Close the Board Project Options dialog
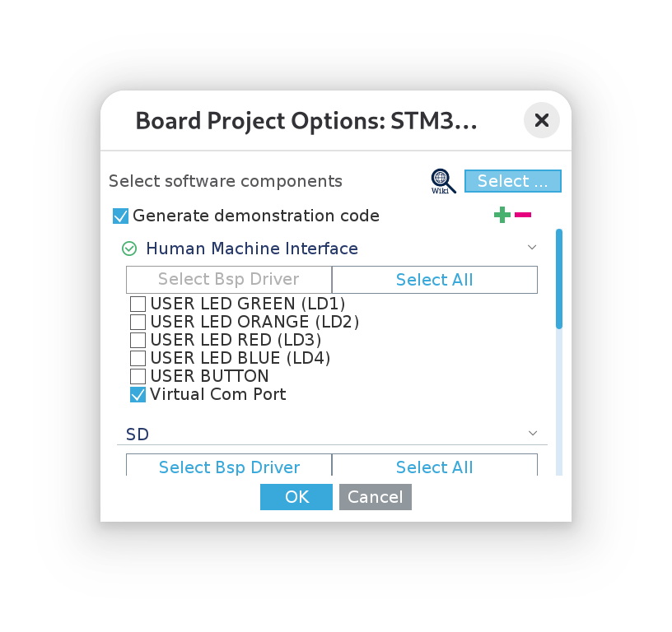The width and height of the screenshot is (672, 632). [x=541, y=121]
